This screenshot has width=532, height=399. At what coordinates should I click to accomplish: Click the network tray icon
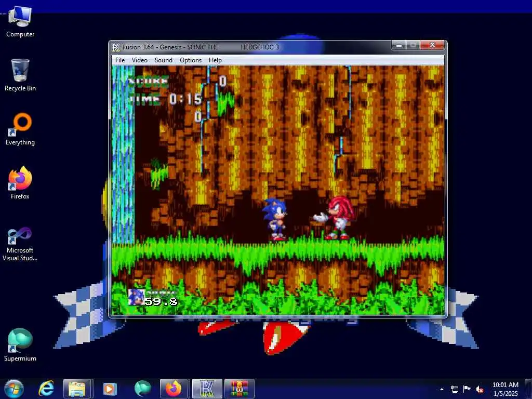454,389
